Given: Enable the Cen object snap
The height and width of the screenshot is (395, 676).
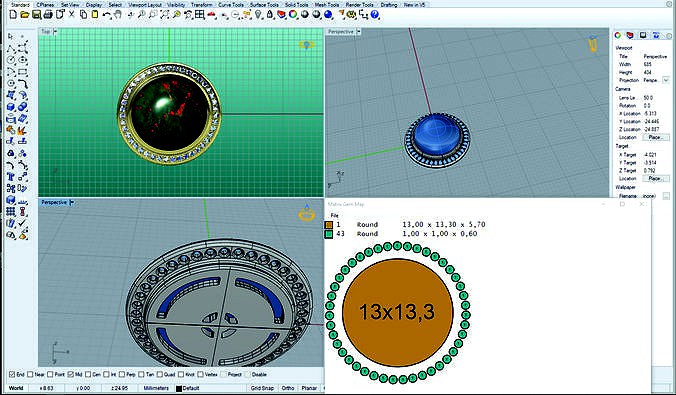Looking at the screenshot, I should coord(88,374).
